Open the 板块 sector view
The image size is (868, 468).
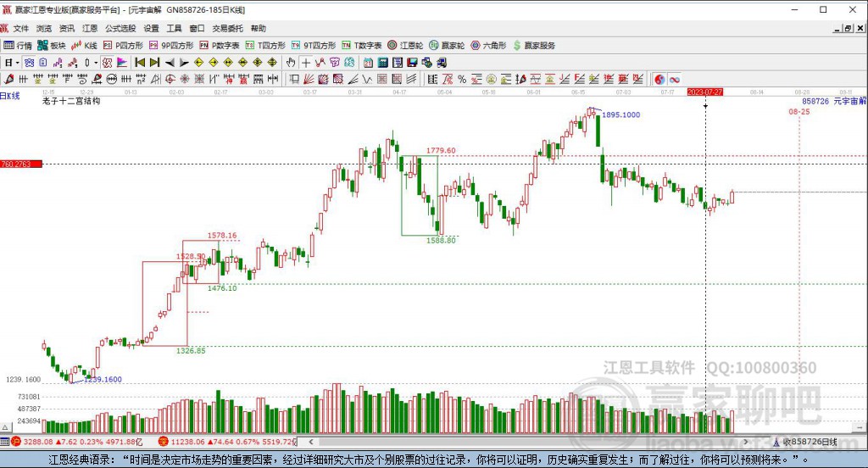pyautogui.click(x=52, y=46)
